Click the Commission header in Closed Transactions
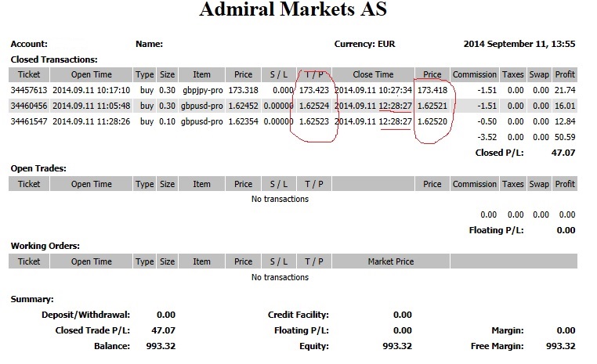This screenshot has height=364, width=597. [475, 74]
